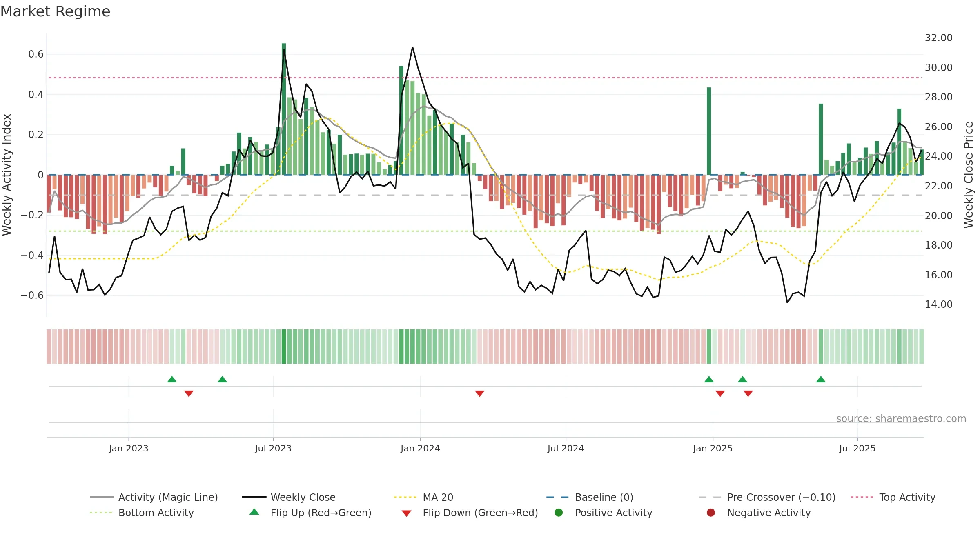Click the Pre-Crossover (−0.10) legend entry
Viewport: 980px width, 551px height.
(767, 497)
